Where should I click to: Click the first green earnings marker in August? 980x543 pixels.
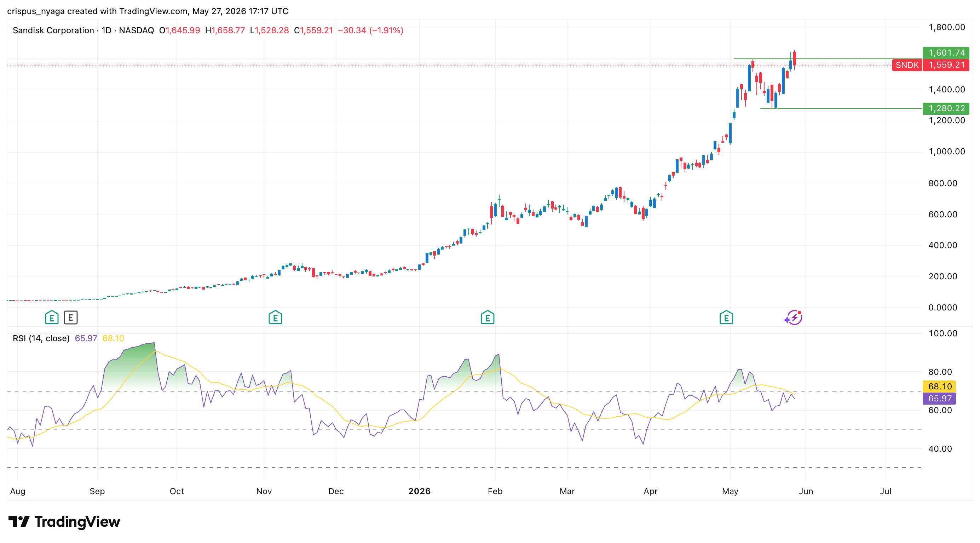52,318
